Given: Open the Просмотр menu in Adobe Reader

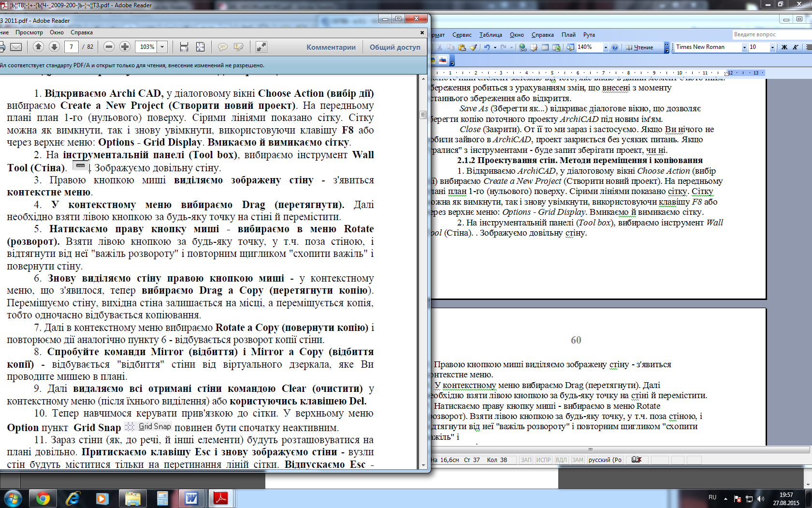Looking at the screenshot, I should tap(29, 32).
